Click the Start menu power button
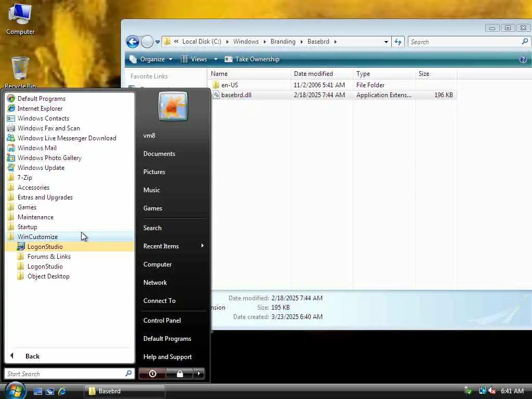 [152, 374]
